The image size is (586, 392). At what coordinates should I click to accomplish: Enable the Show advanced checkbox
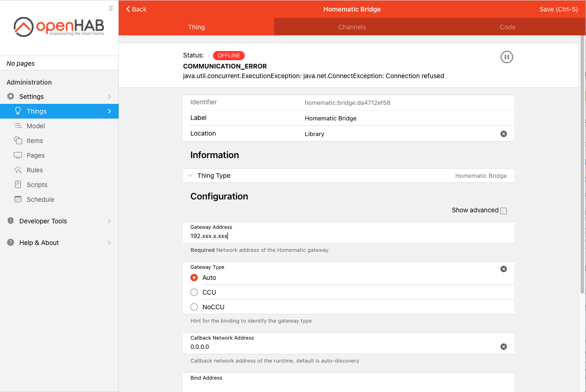(x=504, y=211)
